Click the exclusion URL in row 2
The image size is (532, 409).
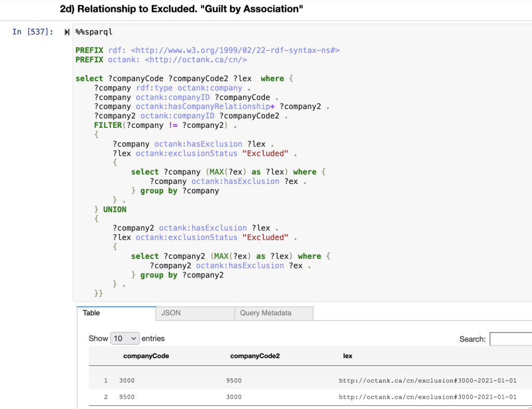click(x=427, y=398)
